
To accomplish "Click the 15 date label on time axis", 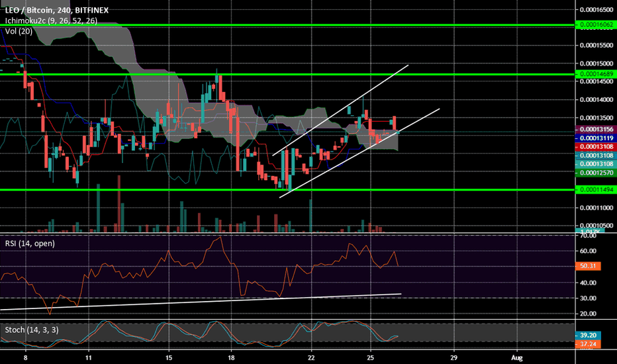I will click(x=169, y=357).
